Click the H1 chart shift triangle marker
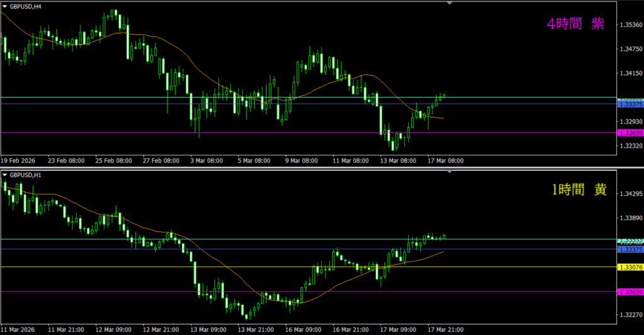The image size is (644, 335). click(x=449, y=172)
